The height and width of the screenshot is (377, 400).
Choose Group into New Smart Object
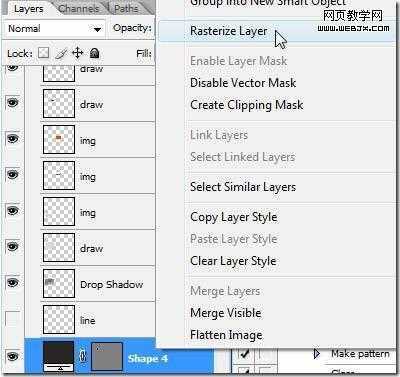click(x=268, y=3)
